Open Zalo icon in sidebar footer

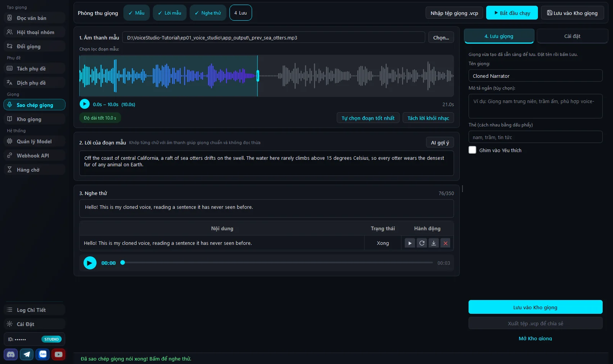(x=43, y=354)
